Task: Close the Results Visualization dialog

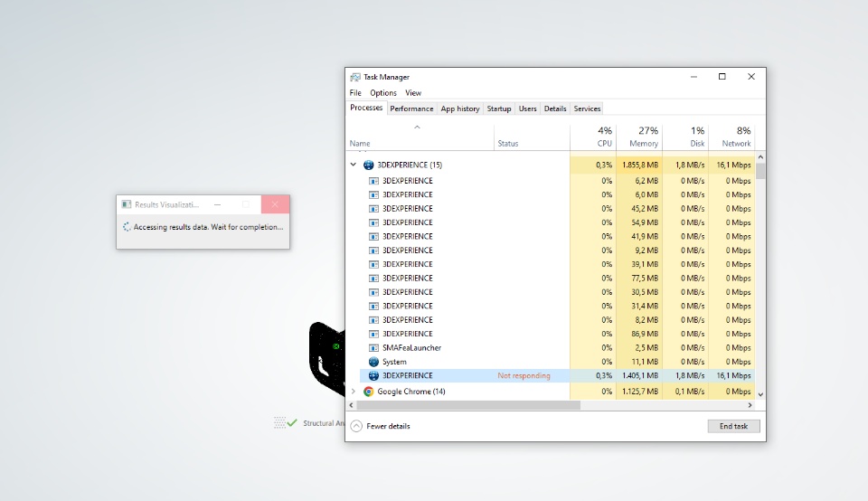Action: [275, 204]
